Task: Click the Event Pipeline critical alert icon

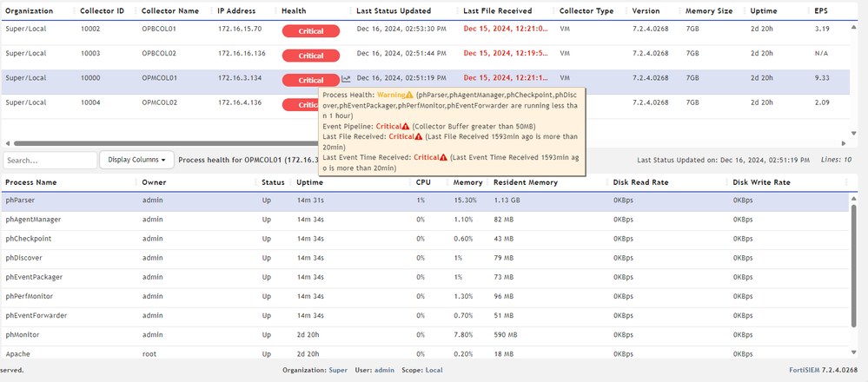Action: point(406,126)
